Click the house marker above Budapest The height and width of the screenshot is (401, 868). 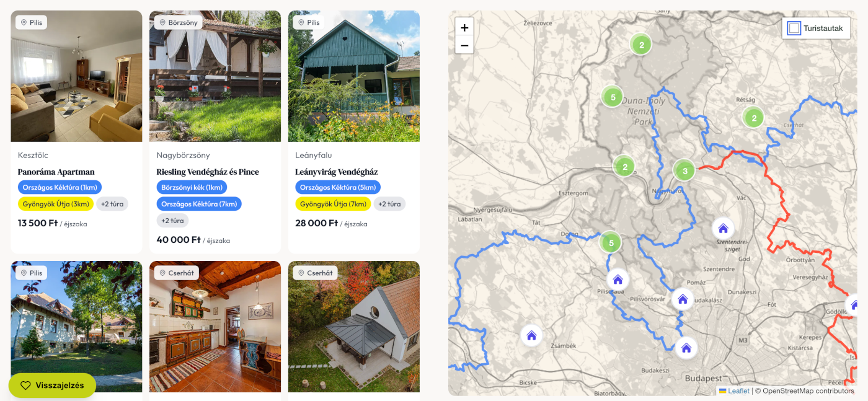pyautogui.click(x=686, y=348)
